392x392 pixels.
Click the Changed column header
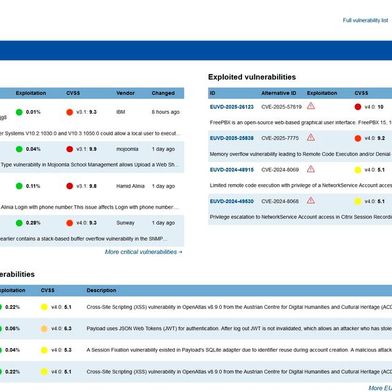163,93
